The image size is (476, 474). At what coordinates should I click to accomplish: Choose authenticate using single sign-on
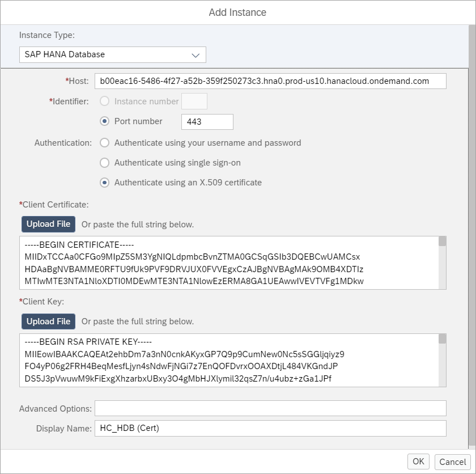coord(104,163)
